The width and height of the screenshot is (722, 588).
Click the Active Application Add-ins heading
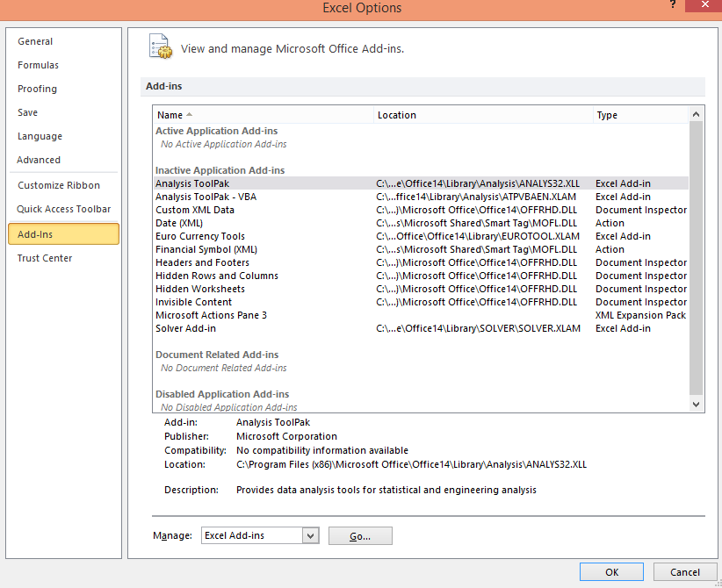[216, 131]
